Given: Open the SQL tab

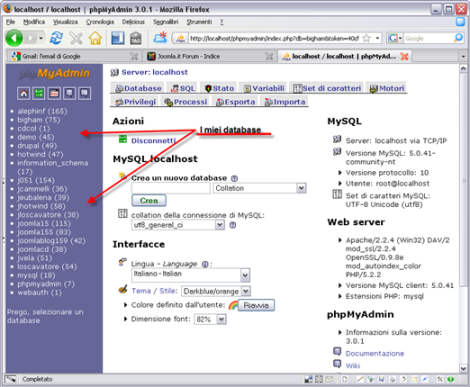Looking at the screenshot, I should pos(182,88).
